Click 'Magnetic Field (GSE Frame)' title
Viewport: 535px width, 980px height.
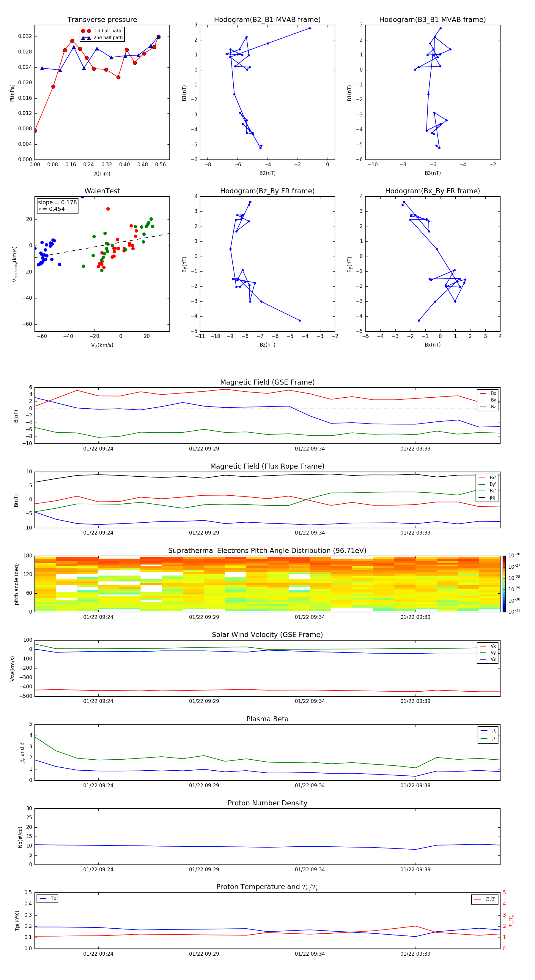coord(267,382)
